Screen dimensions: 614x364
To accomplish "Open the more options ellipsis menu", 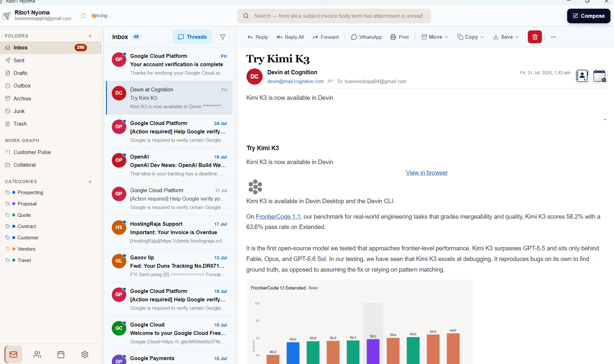I will click(x=553, y=37).
